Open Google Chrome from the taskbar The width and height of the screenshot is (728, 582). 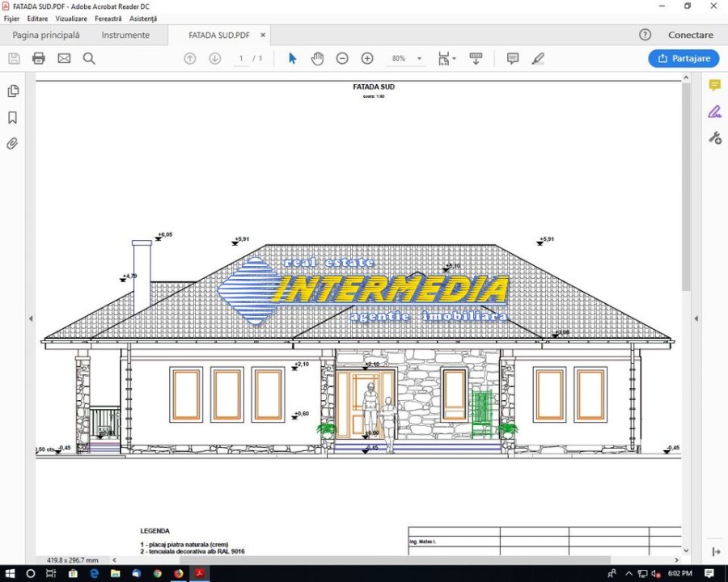coord(158,574)
